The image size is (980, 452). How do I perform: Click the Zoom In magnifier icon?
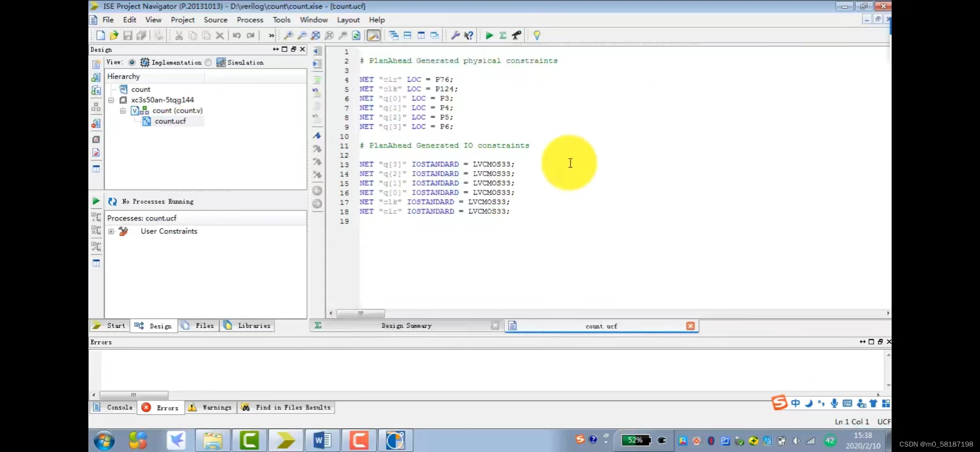(288, 36)
